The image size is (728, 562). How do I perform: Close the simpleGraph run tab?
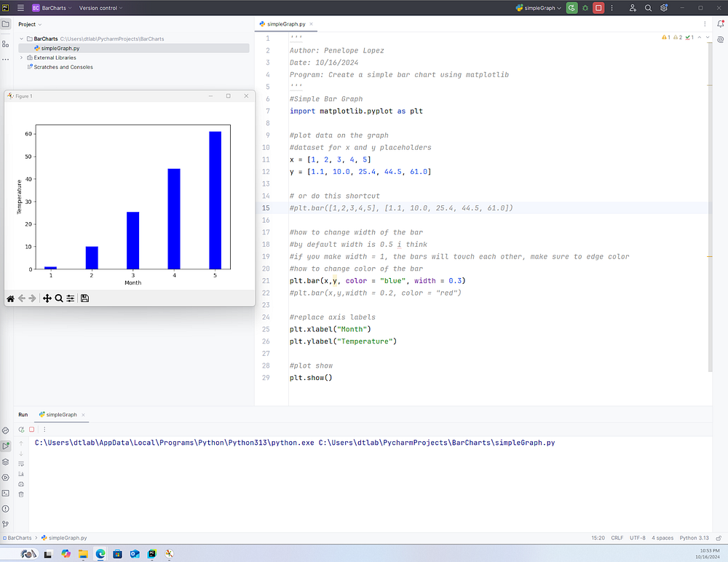click(83, 415)
